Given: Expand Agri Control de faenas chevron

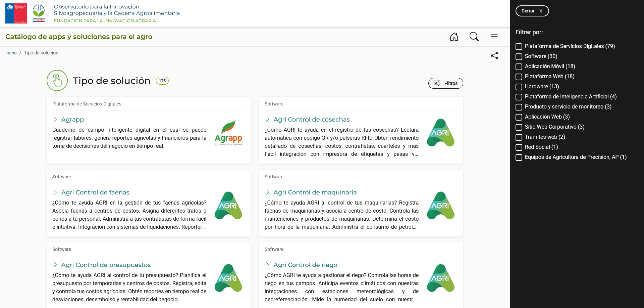Looking at the screenshot, I should pyautogui.click(x=55, y=192).
